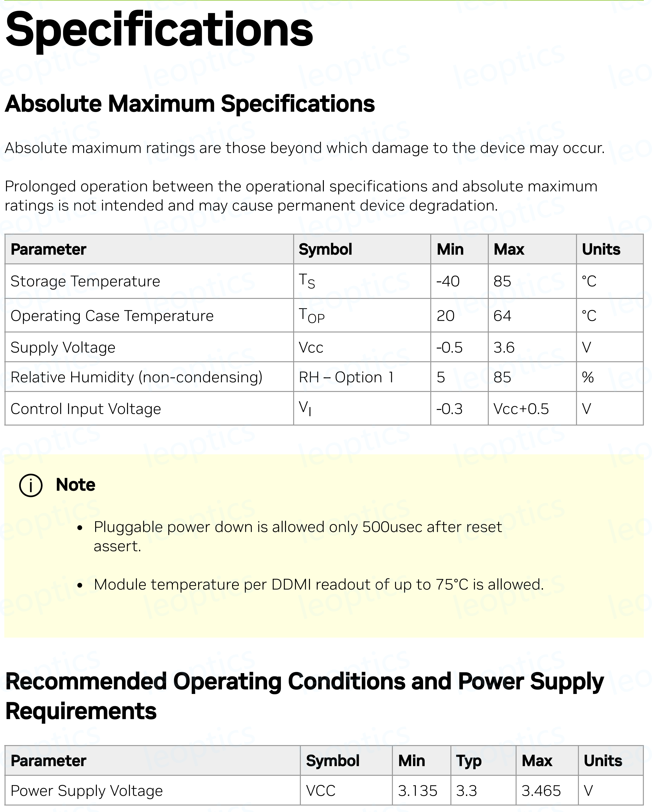Click the info icon beside Note

[x=30, y=485]
